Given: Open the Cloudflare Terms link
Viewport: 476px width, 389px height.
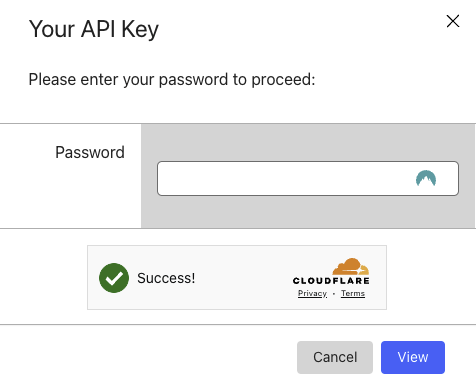Looking at the screenshot, I should (x=353, y=293).
